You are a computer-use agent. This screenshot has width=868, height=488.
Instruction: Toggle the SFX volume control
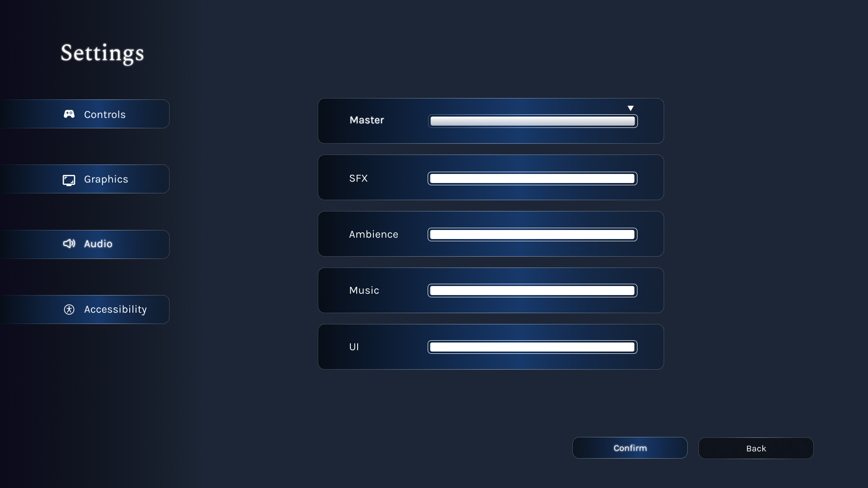click(x=533, y=178)
